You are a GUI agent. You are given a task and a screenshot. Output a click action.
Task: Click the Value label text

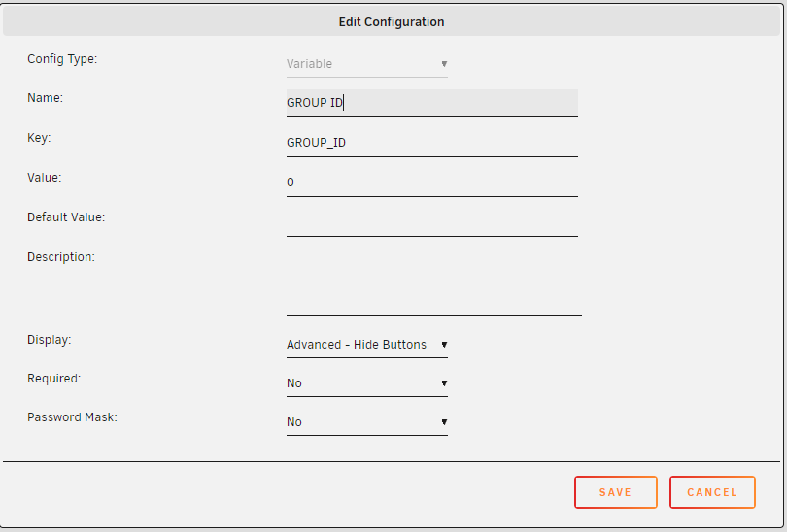tap(44, 178)
